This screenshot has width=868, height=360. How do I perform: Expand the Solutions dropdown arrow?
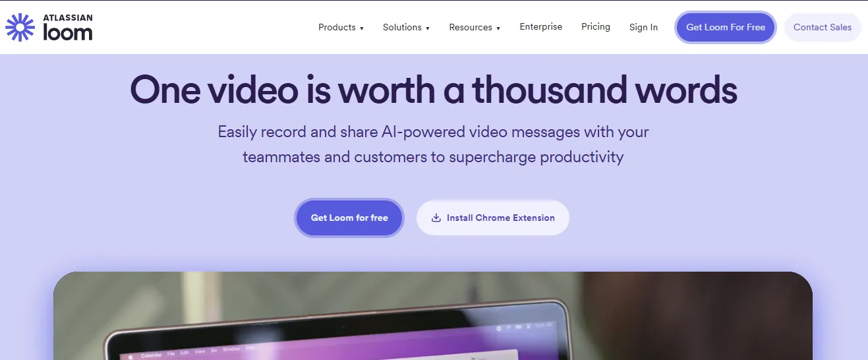[428, 28]
